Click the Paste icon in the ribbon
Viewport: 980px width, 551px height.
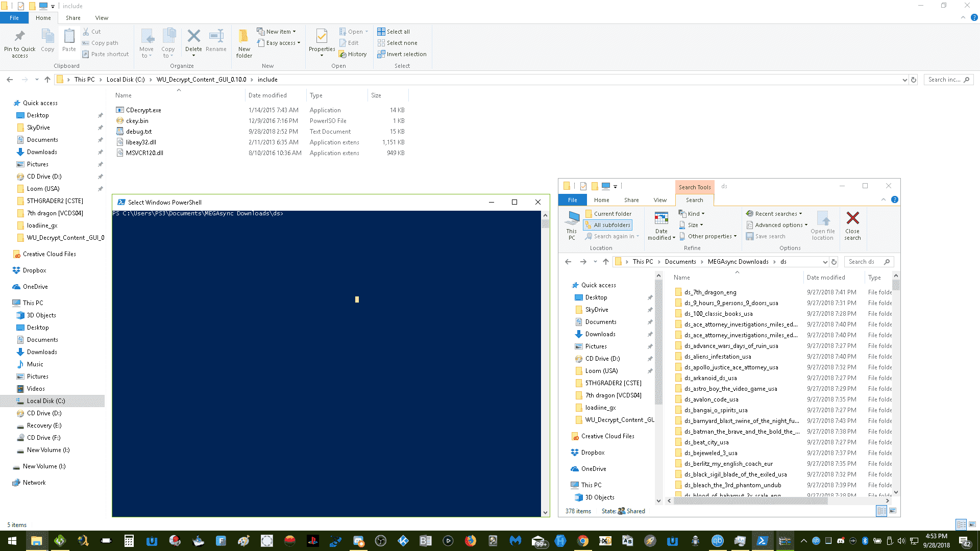[69, 37]
